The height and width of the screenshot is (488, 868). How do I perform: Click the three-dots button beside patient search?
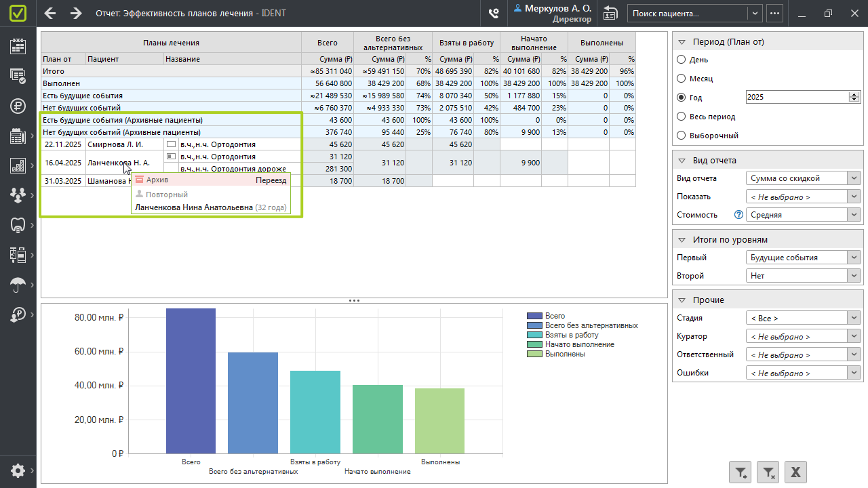pyautogui.click(x=774, y=13)
